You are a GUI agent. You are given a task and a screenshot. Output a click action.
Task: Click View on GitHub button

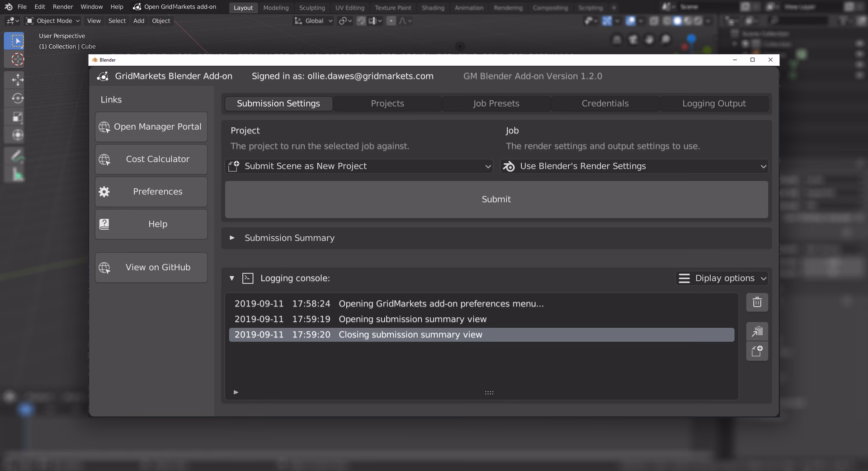coord(151,268)
